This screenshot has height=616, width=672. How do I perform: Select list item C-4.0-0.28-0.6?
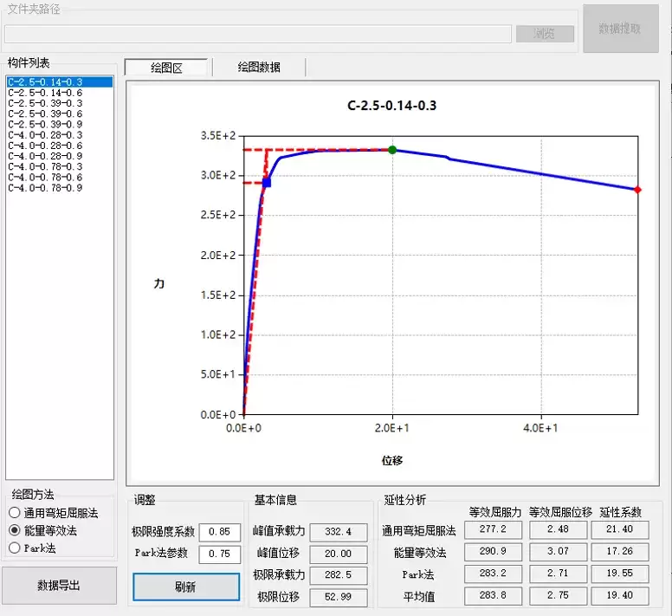click(60, 146)
